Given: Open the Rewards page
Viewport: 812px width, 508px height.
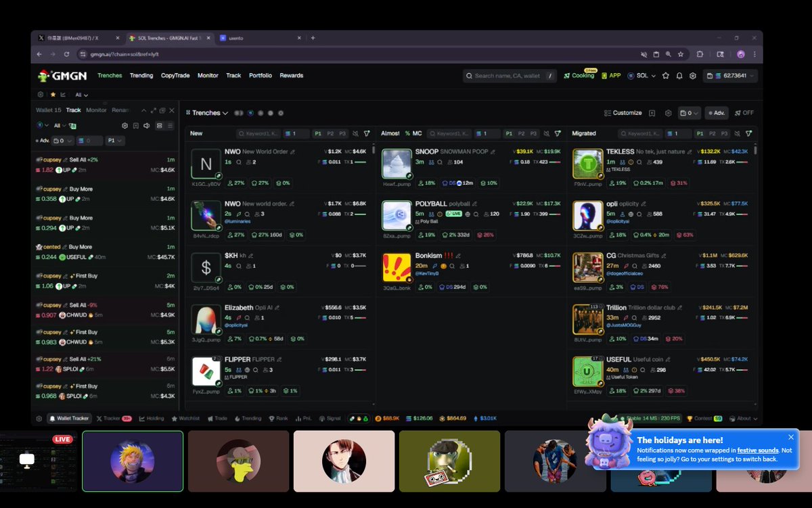Looking at the screenshot, I should (x=292, y=76).
